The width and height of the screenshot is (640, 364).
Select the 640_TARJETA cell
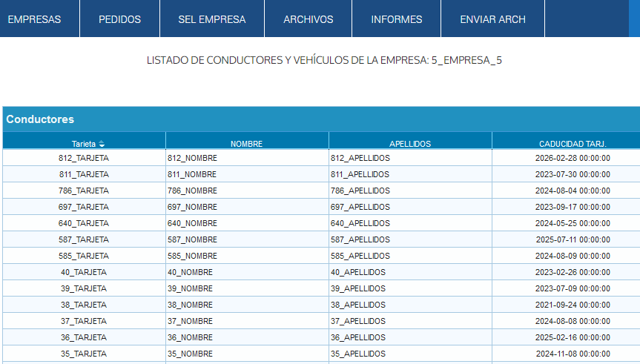pos(84,223)
